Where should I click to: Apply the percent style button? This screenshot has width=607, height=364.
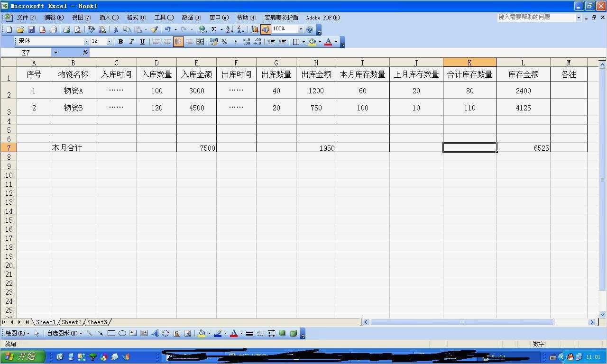pyautogui.click(x=224, y=42)
